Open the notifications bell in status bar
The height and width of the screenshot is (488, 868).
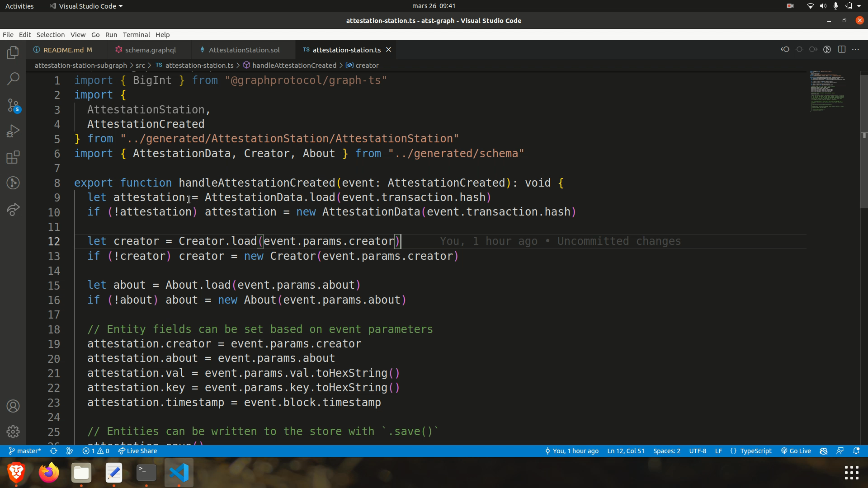pos(856,451)
